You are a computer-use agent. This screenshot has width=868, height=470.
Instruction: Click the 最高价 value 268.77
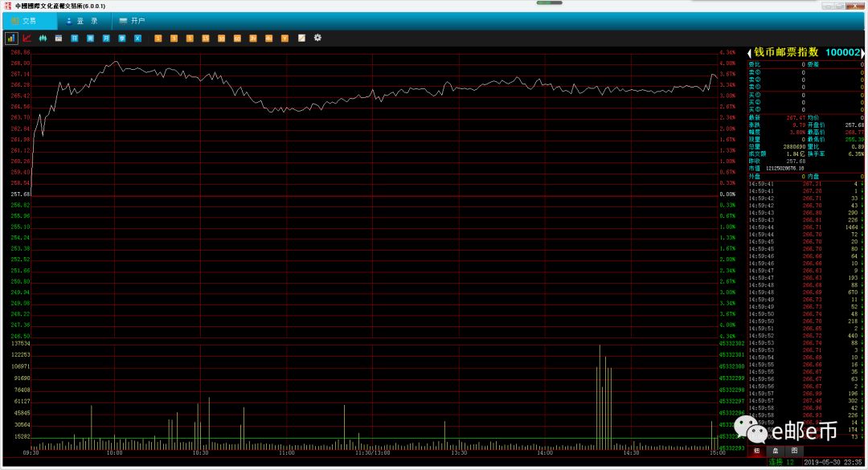click(854, 133)
